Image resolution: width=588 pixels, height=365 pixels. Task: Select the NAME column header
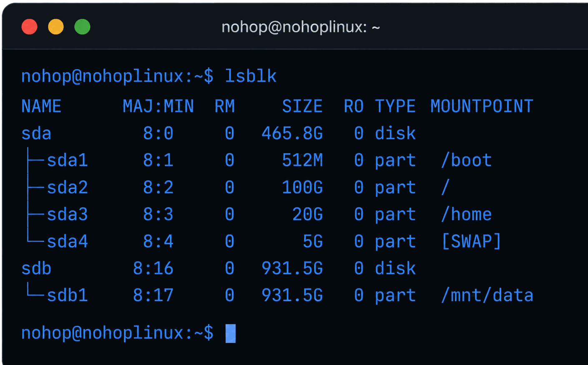(x=41, y=106)
